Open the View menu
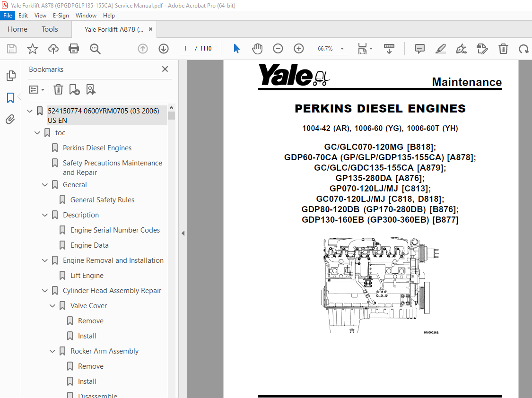This screenshot has width=532, height=398. 40,16
